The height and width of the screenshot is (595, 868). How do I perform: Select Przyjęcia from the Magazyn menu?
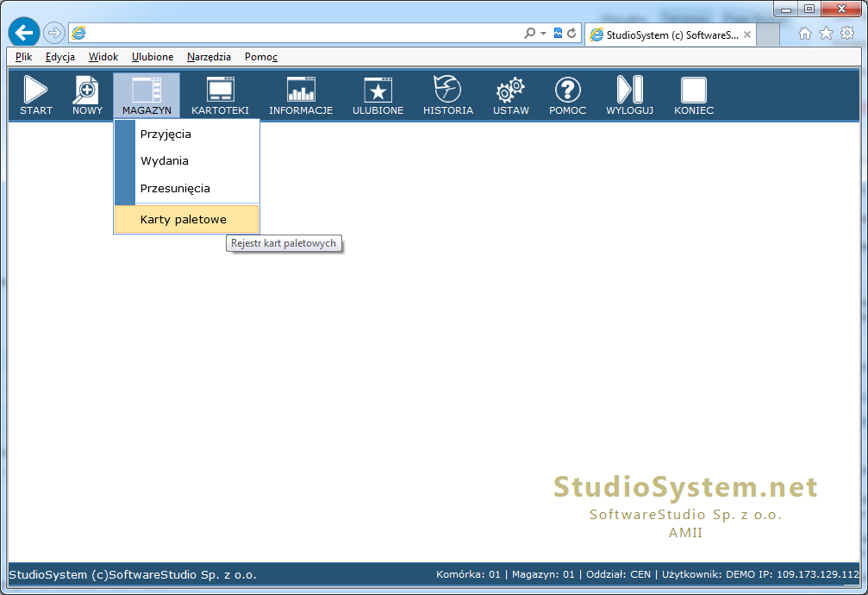[165, 135]
